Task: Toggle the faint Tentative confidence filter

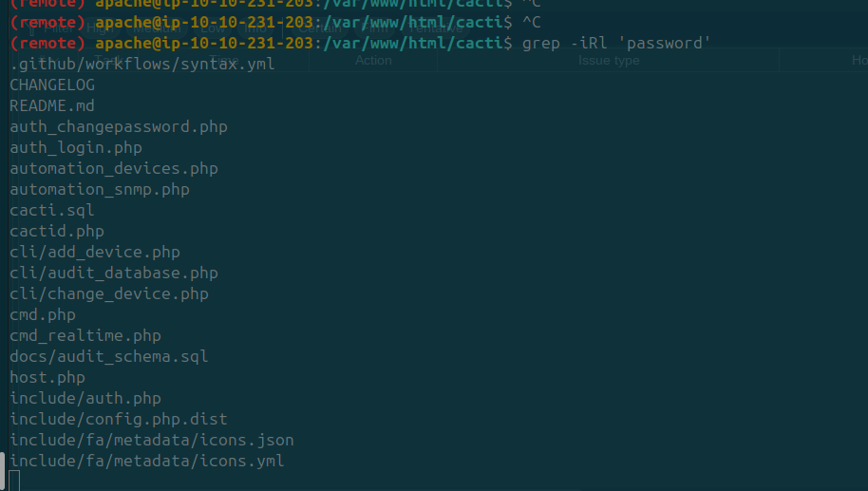Action: pos(436,28)
